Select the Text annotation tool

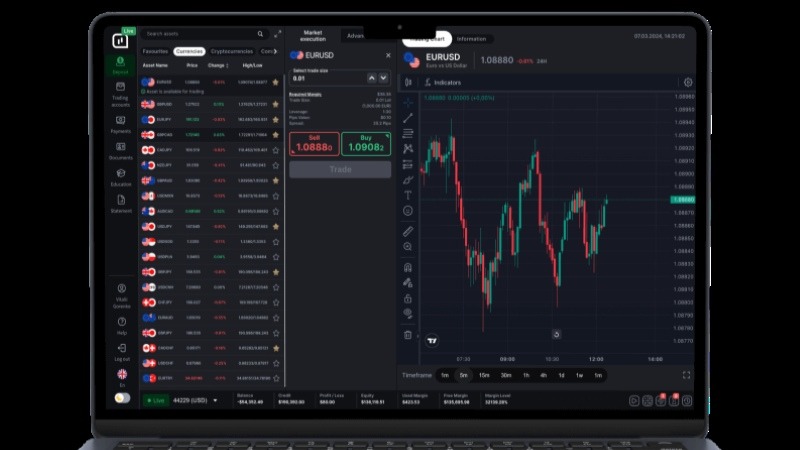click(408, 195)
